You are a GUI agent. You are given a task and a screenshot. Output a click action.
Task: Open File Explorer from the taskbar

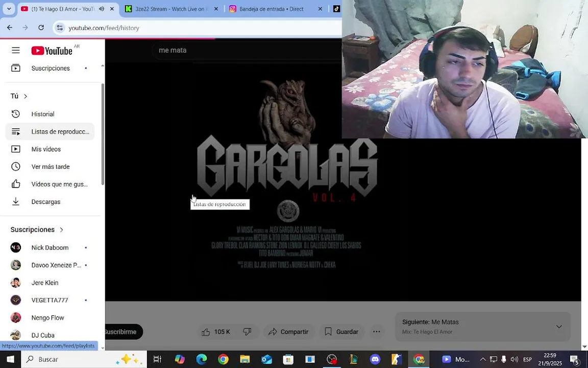point(244,359)
